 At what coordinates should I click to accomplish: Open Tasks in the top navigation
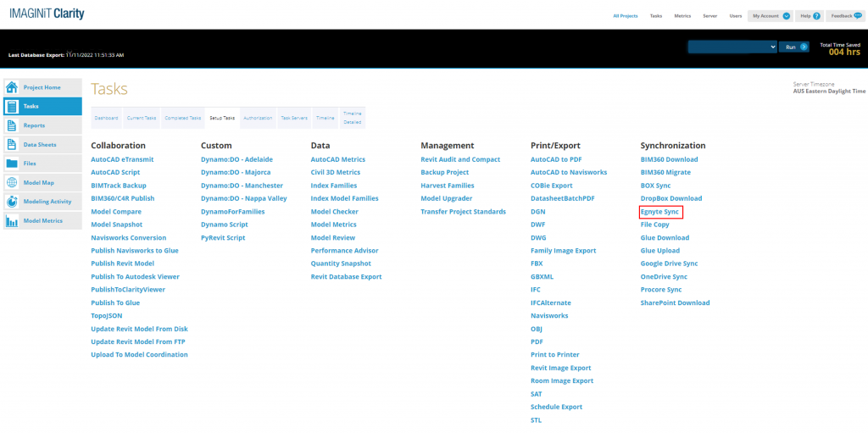(x=655, y=16)
